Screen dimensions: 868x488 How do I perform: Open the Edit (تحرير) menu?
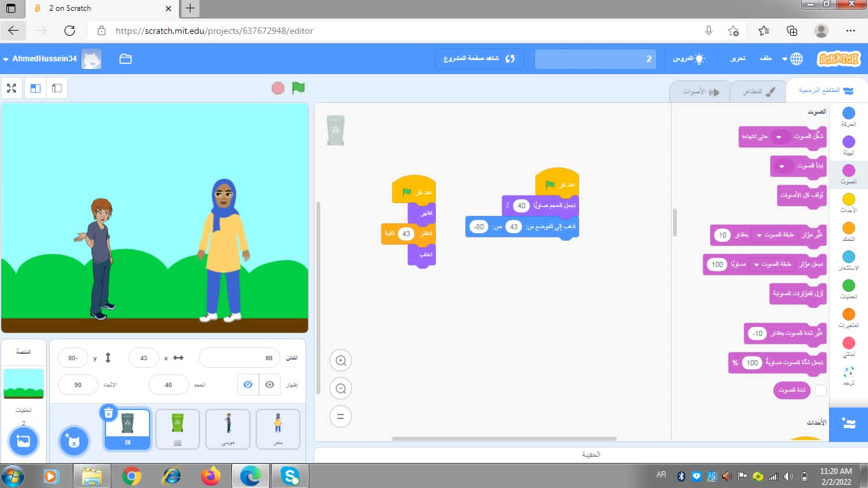coord(738,59)
